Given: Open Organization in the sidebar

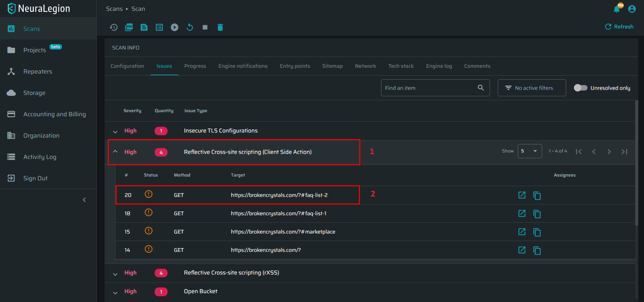Looking at the screenshot, I should [48, 136].
